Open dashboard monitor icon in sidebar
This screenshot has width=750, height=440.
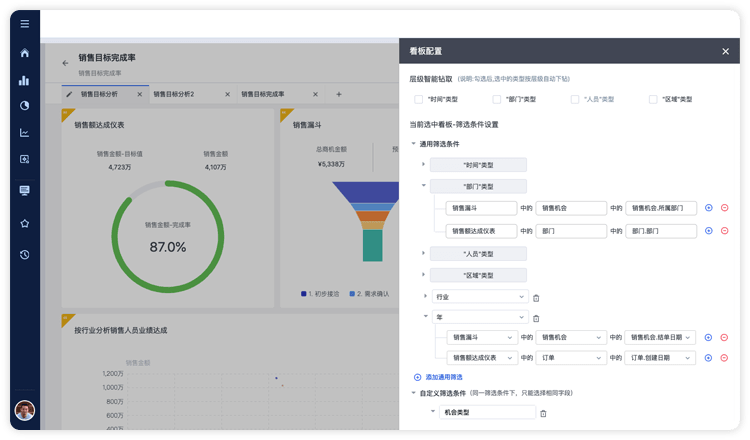point(24,190)
